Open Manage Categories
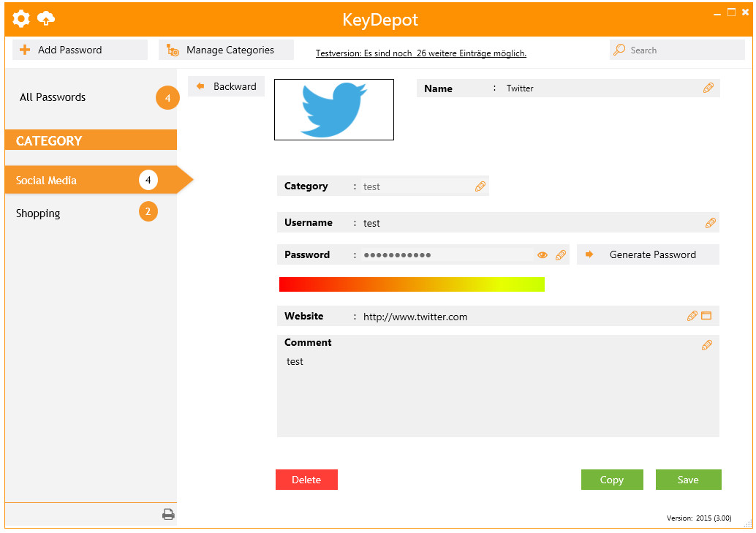756x533 pixels. click(x=226, y=50)
